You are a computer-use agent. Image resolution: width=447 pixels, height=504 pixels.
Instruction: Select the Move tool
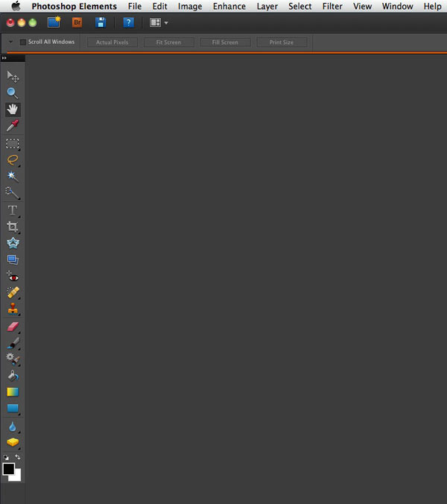point(13,77)
